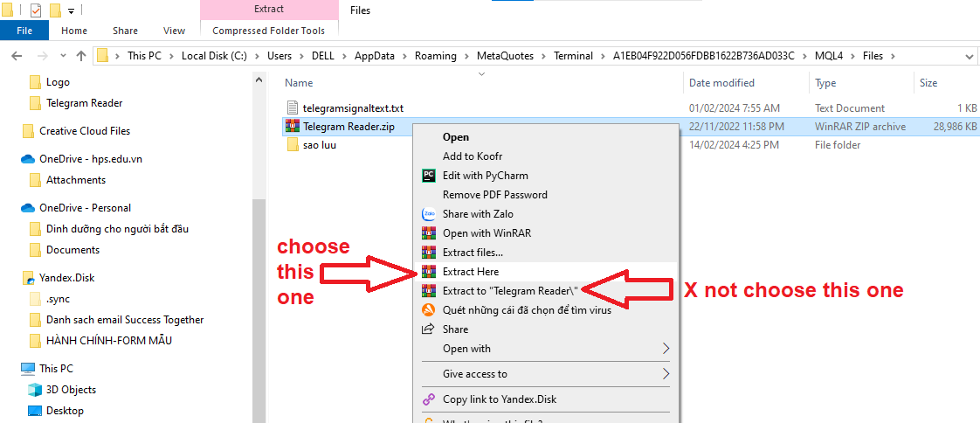Viewport: 980px width, 423px height.
Task: Click the Yandex.Disk folder icon in sidebar
Action: (x=27, y=278)
